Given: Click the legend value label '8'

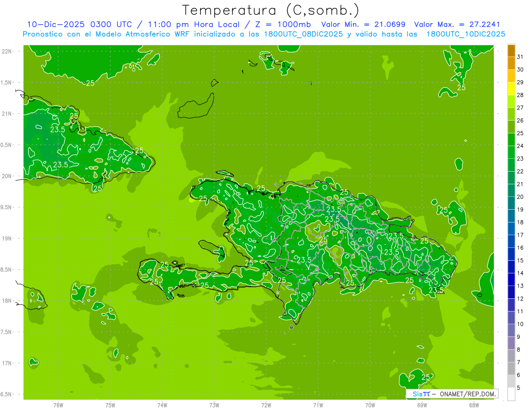Looking at the screenshot, I should point(519,349).
